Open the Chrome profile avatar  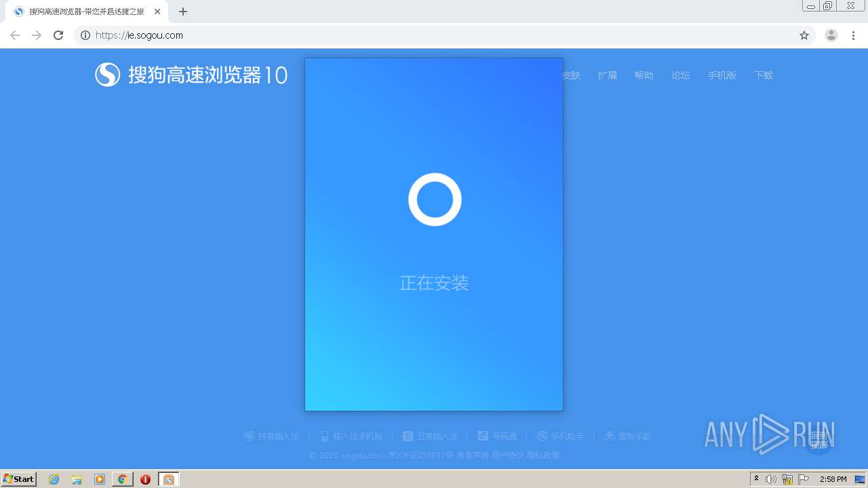point(831,35)
